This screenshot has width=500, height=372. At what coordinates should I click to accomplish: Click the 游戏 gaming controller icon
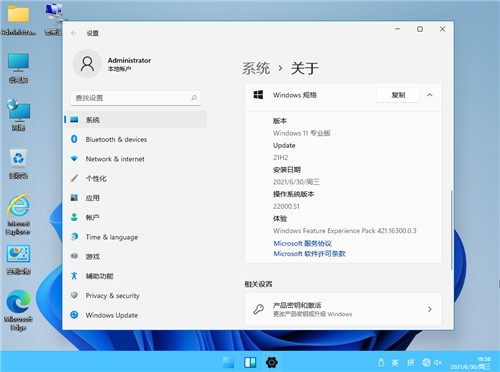(x=74, y=256)
